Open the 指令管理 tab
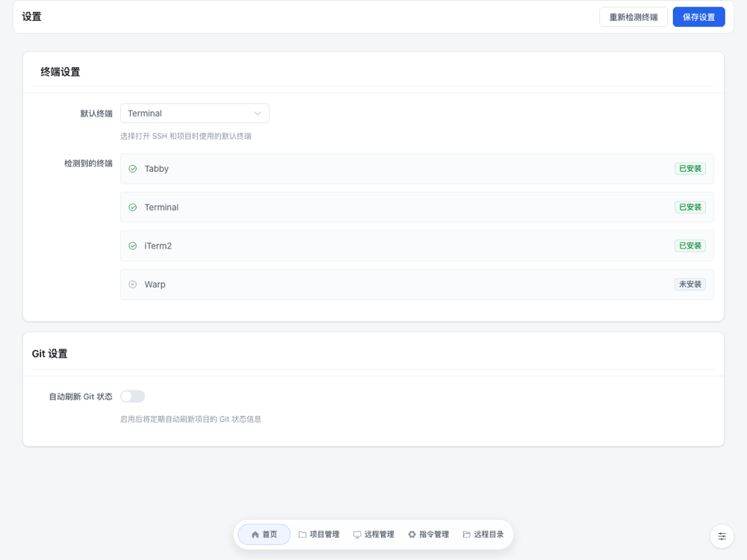This screenshot has width=747, height=560. 428,535
